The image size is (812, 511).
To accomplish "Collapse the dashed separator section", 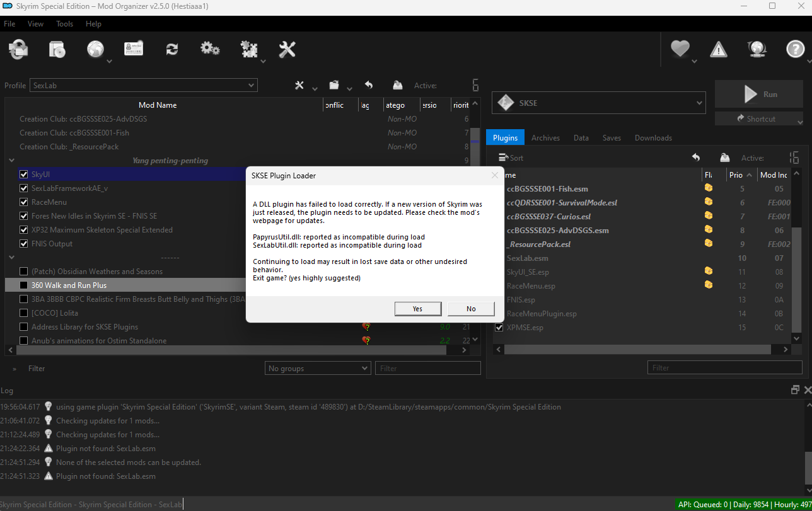I will [x=11, y=258].
